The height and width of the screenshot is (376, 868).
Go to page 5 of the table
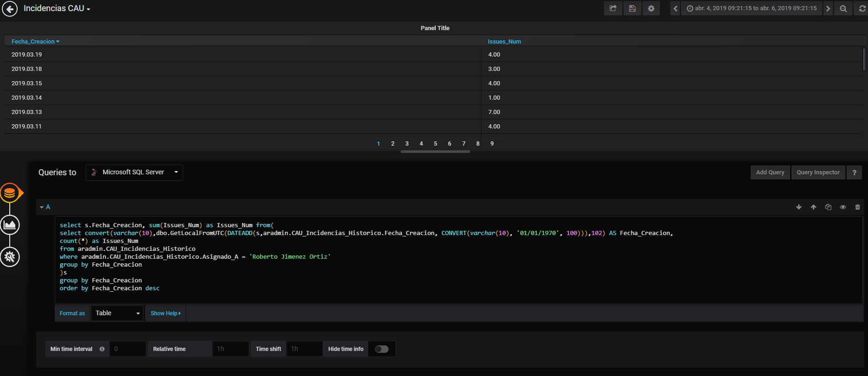(435, 144)
